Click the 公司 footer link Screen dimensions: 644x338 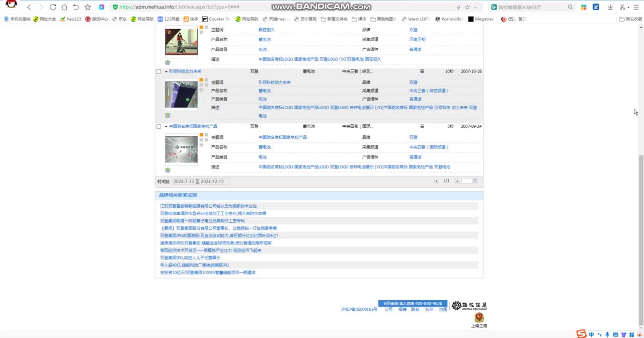(x=388, y=310)
